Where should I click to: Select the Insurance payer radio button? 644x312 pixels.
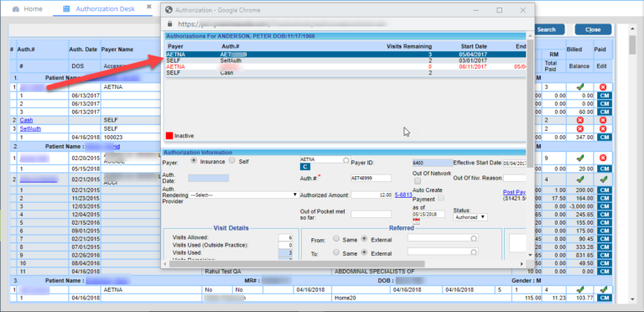(195, 161)
